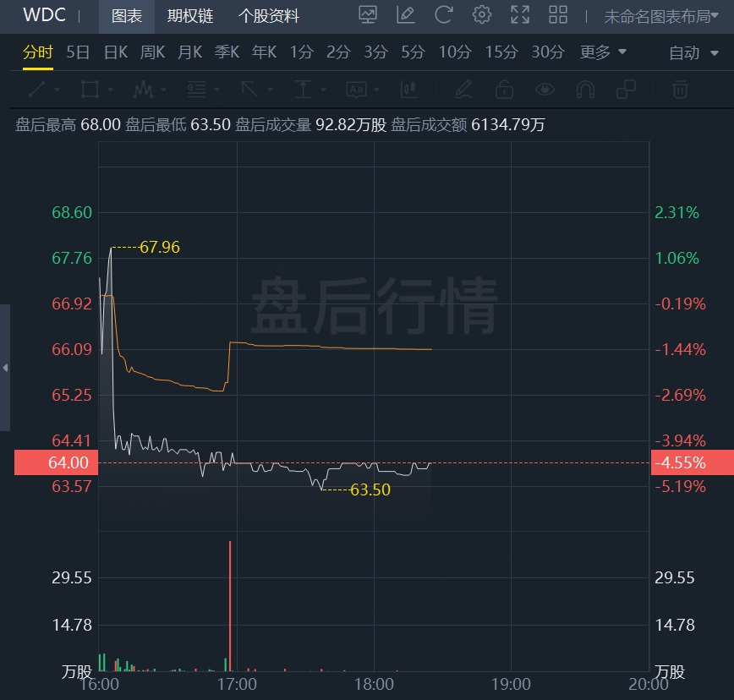The width and height of the screenshot is (734, 700).
Task: Select the 日K timeframe
Action: (x=115, y=52)
